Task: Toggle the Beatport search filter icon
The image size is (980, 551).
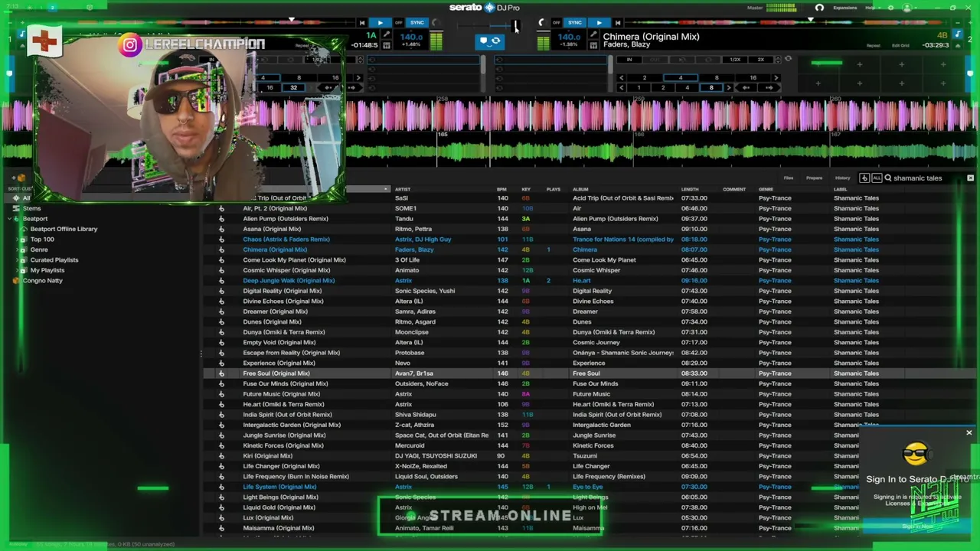Action: (864, 178)
